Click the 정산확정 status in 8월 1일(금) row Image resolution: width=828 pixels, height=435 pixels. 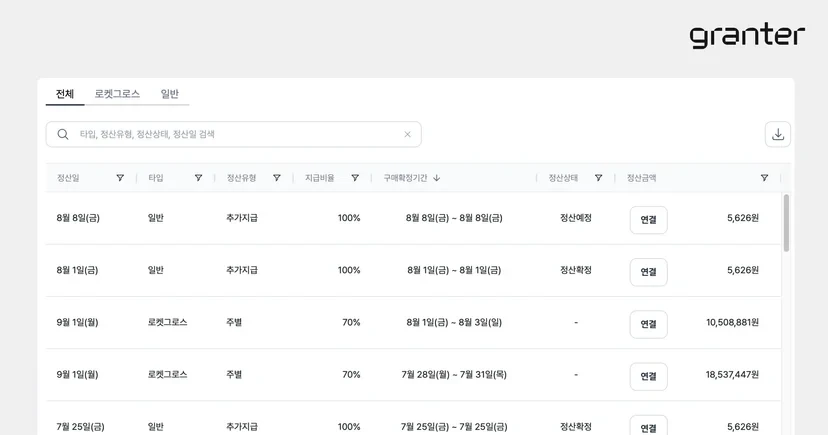click(x=576, y=270)
